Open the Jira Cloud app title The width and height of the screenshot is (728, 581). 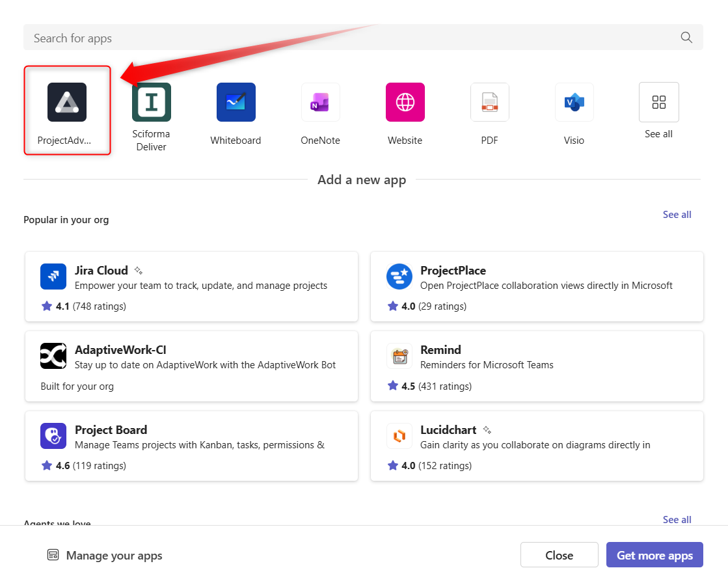click(x=101, y=270)
